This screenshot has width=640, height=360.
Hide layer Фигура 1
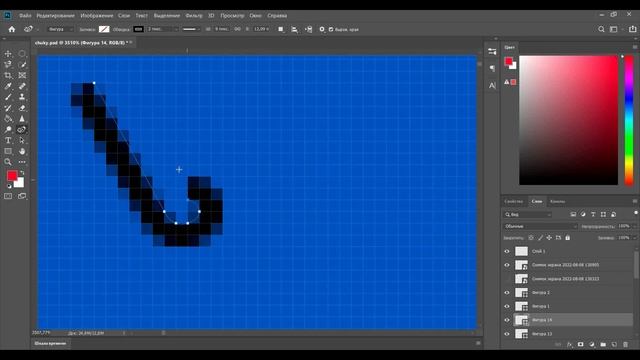coord(507,306)
